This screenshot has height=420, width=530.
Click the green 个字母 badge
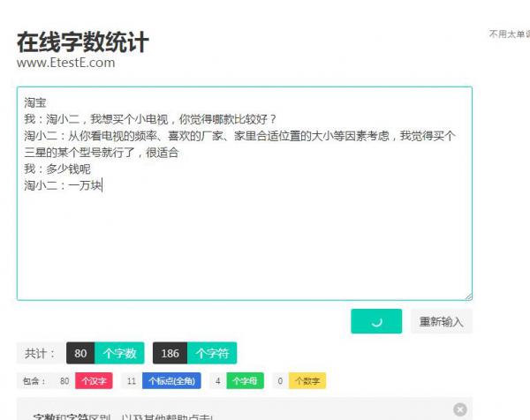tap(245, 381)
